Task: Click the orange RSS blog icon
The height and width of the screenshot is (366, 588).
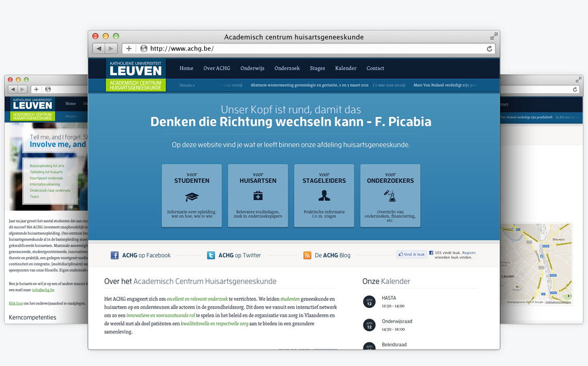Action: 307,255
